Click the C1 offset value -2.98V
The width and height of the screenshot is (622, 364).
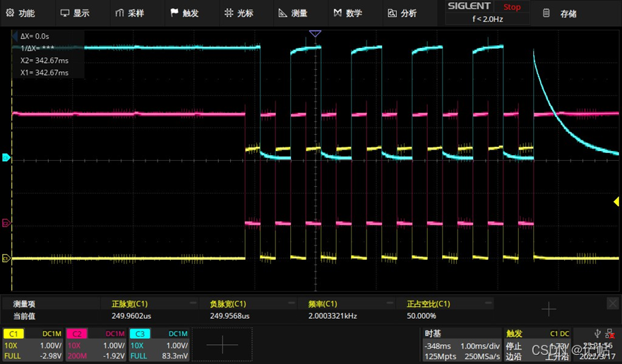(x=51, y=356)
